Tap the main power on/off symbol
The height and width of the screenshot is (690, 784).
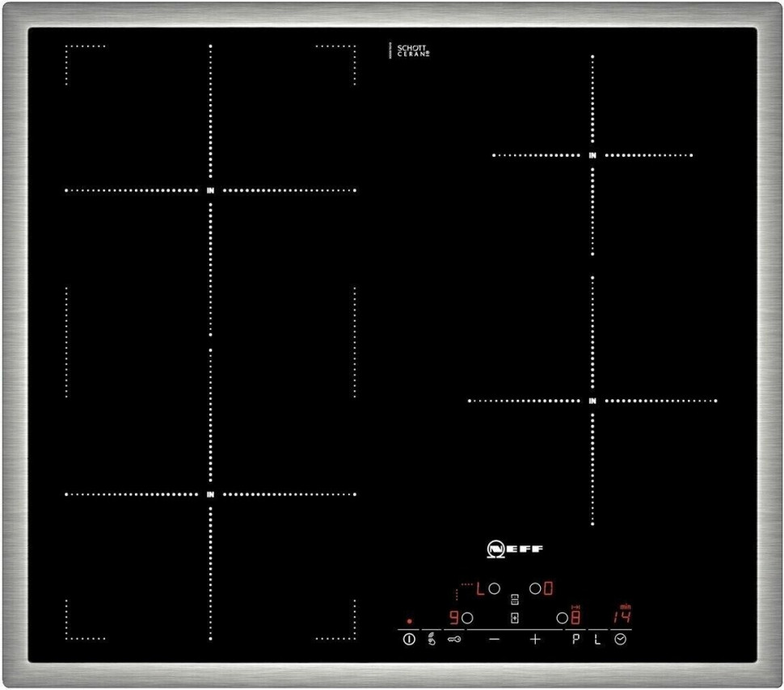(409, 639)
